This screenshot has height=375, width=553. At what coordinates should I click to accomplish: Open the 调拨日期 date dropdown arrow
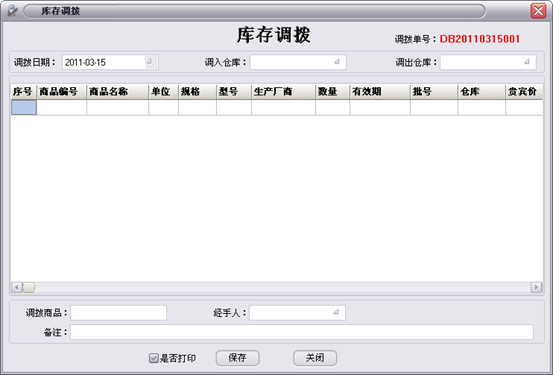[150, 62]
